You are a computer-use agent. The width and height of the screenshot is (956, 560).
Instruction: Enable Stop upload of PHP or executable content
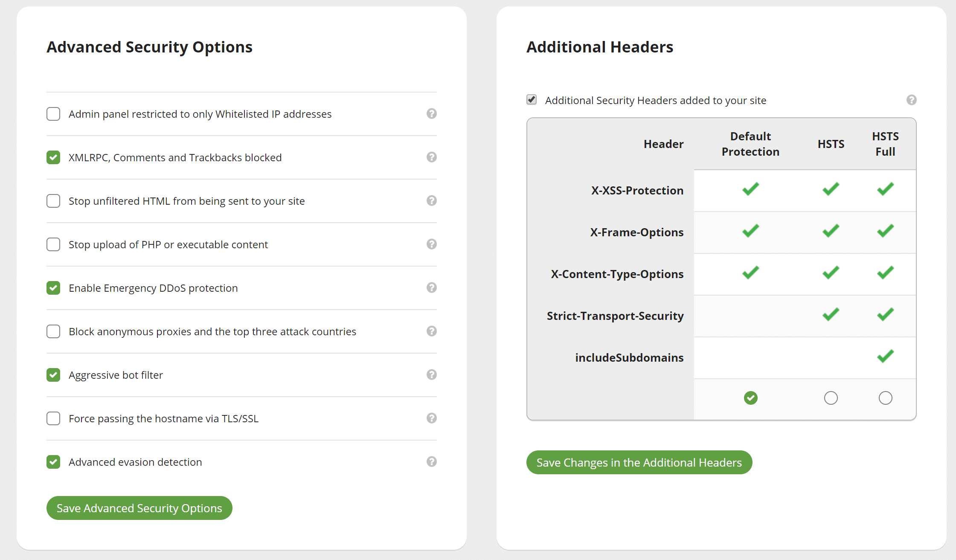52,244
